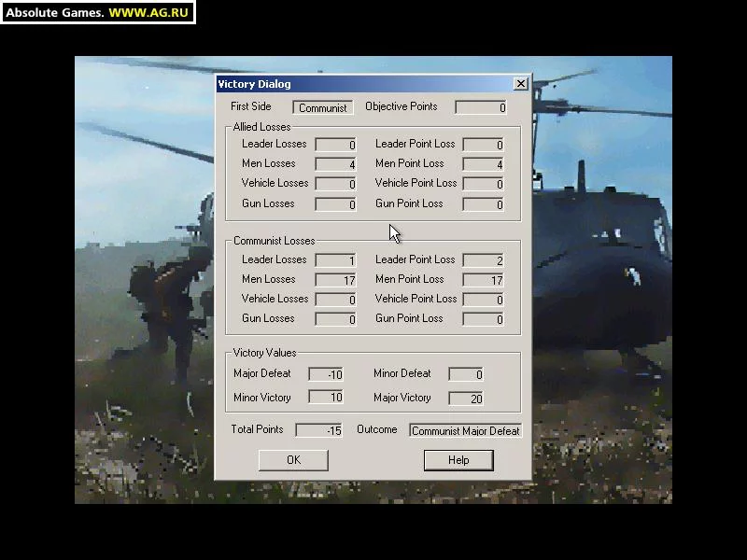Select Communist Leader Point Loss field

(483, 260)
